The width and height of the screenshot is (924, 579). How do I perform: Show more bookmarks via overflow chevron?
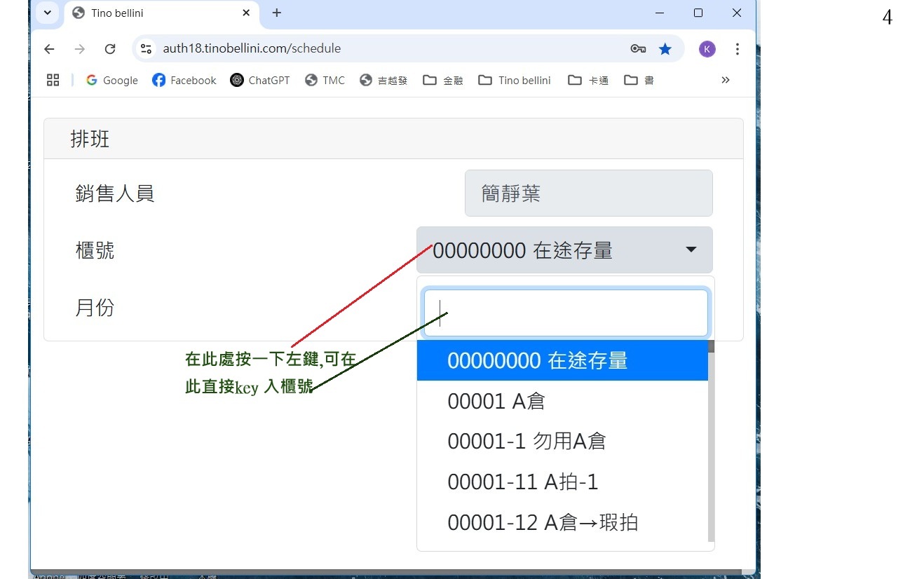[725, 80]
